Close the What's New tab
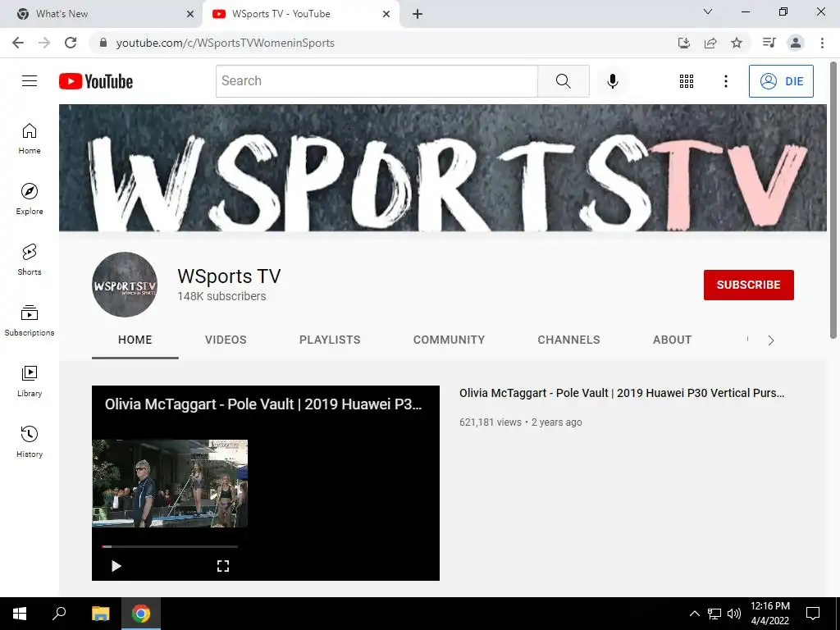 click(189, 14)
